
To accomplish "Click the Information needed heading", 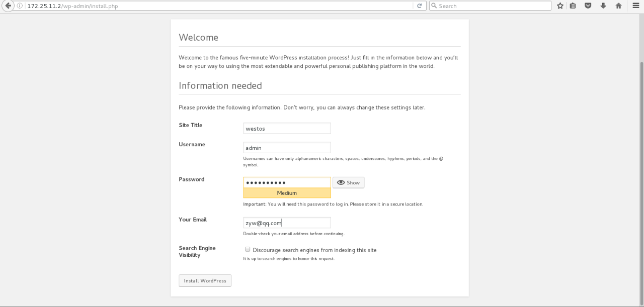I will click(x=220, y=85).
